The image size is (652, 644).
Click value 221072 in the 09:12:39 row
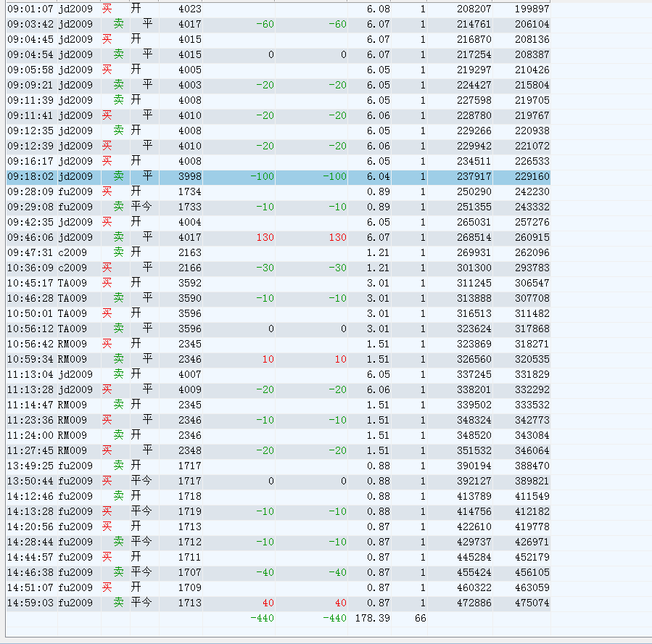tap(532, 146)
